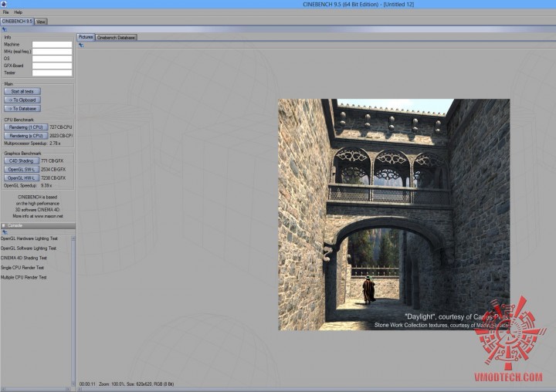Image resolution: width=556 pixels, height=392 pixels.
Task: Click the 771 CB-GFX result value
Action: (x=53, y=161)
